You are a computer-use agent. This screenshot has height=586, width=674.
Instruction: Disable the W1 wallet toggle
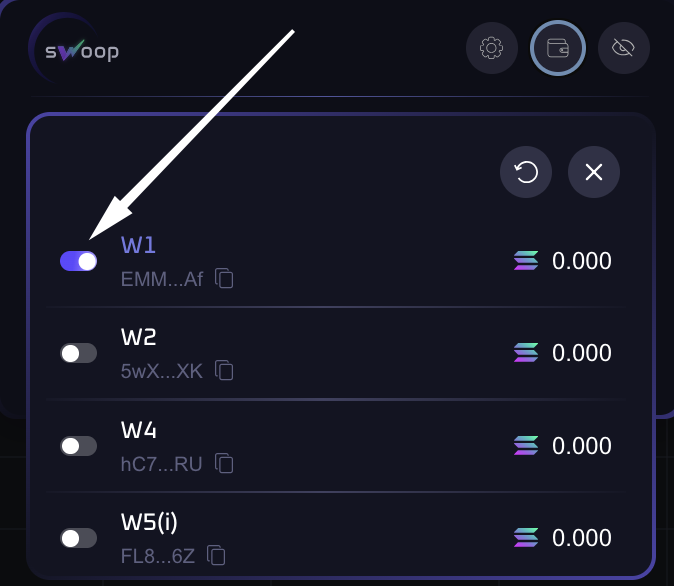(79, 261)
